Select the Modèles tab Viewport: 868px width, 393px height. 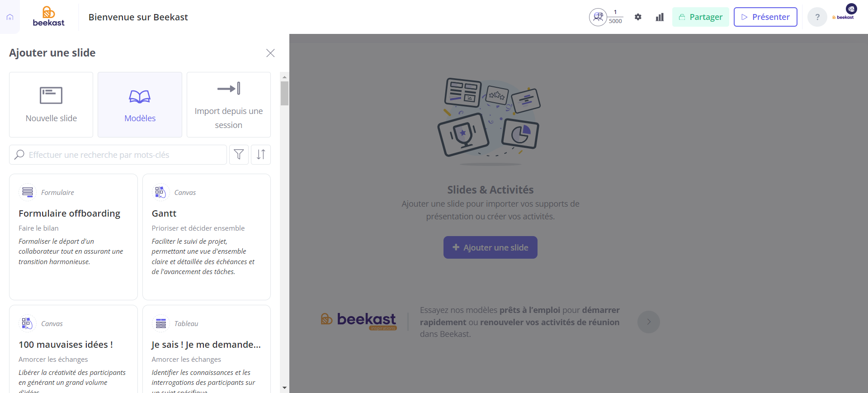[x=140, y=104]
